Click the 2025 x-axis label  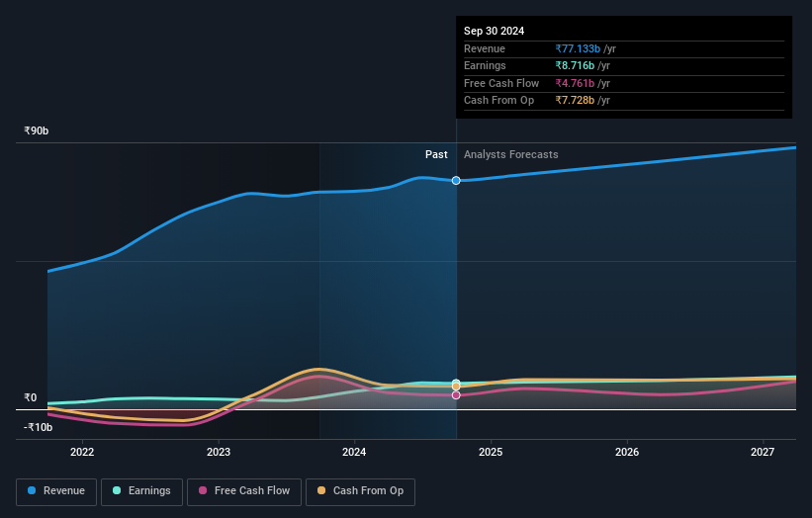[x=491, y=452]
